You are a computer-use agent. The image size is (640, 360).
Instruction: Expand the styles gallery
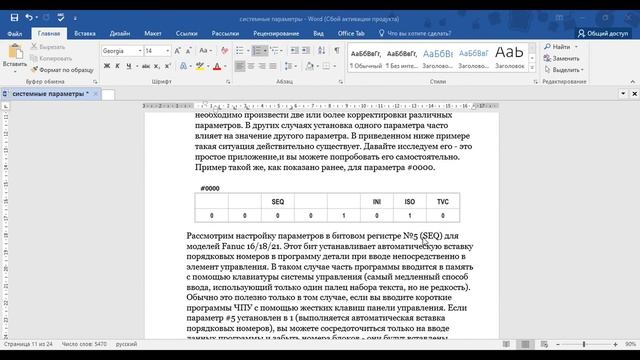(x=532, y=68)
